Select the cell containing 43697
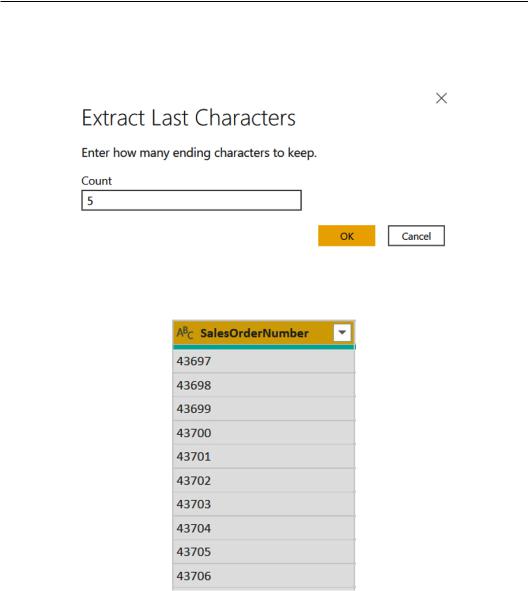This screenshot has width=528, height=591. coord(264,361)
